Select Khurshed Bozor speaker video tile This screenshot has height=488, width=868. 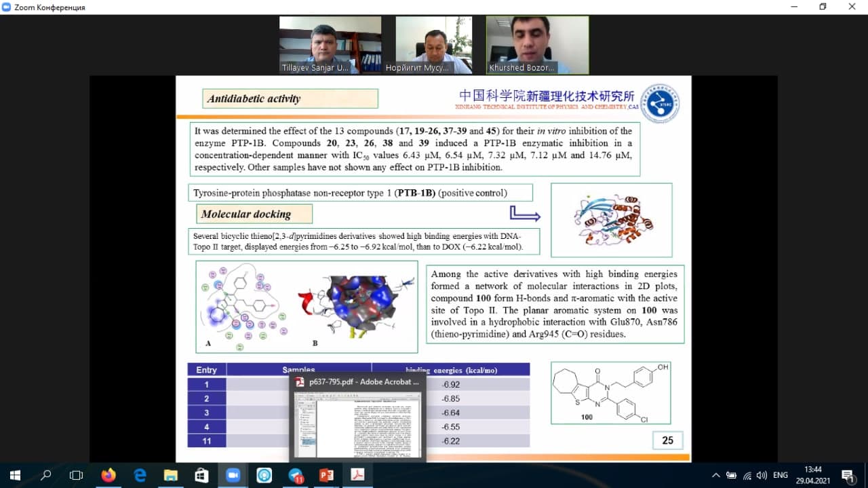coord(537,45)
